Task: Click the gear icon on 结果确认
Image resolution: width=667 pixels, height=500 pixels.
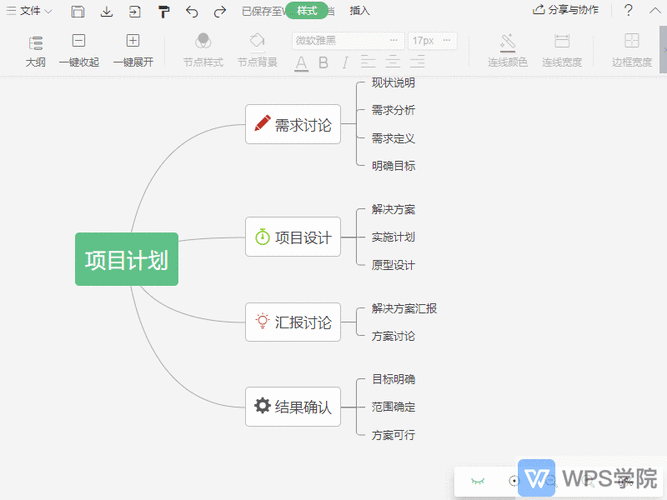Action: [262, 406]
